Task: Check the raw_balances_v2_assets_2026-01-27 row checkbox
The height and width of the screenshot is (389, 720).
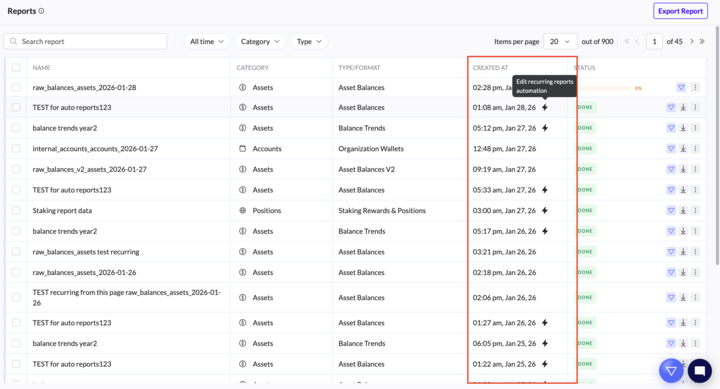Action: (16, 169)
